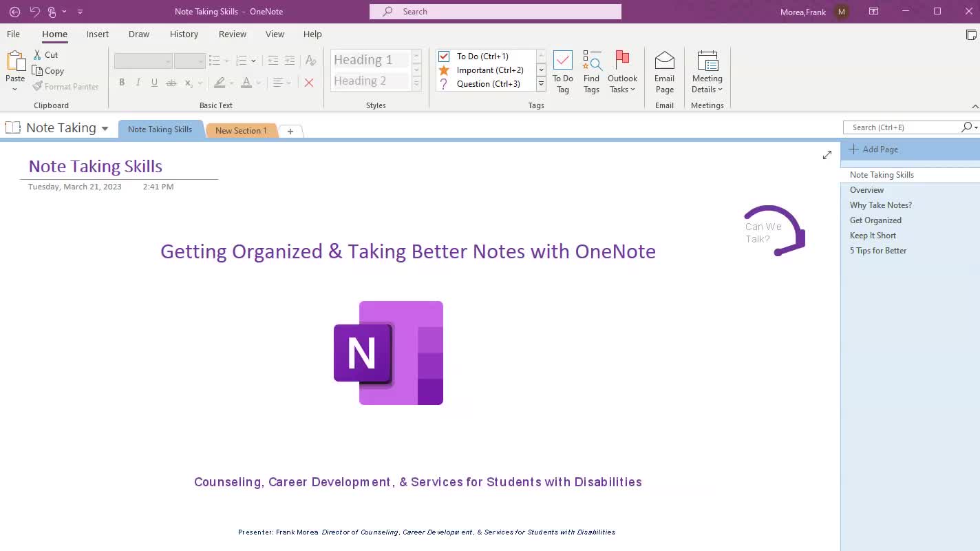
Task: Copy selection using the Copy icon
Action: click(x=38, y=70)
